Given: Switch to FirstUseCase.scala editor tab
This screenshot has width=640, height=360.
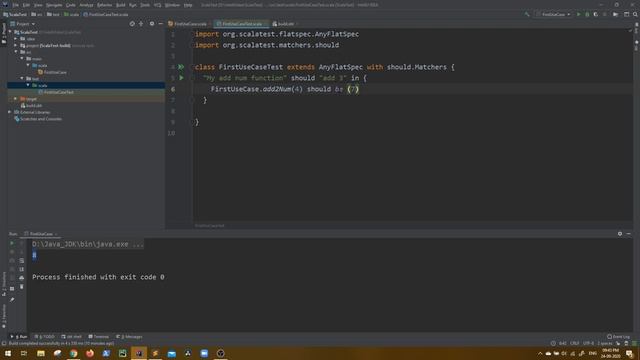Looking at the screenshot, I should click(x=190, y=24).
